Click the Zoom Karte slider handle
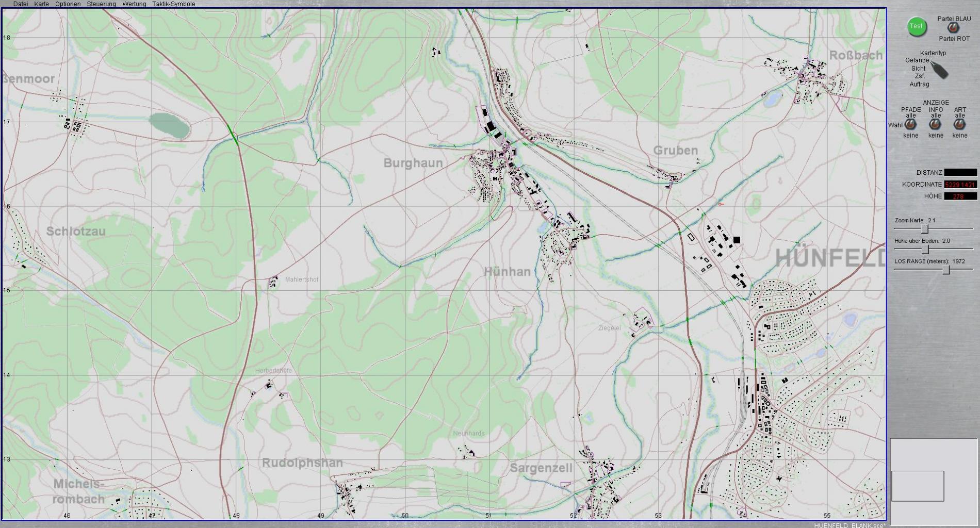The height and width of the screenshot is (528, 980). click(x=925, y=229)
